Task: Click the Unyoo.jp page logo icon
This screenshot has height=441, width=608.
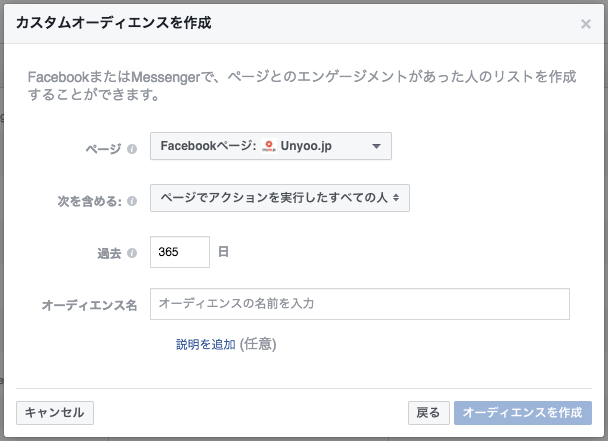Action: coord(269,146)
